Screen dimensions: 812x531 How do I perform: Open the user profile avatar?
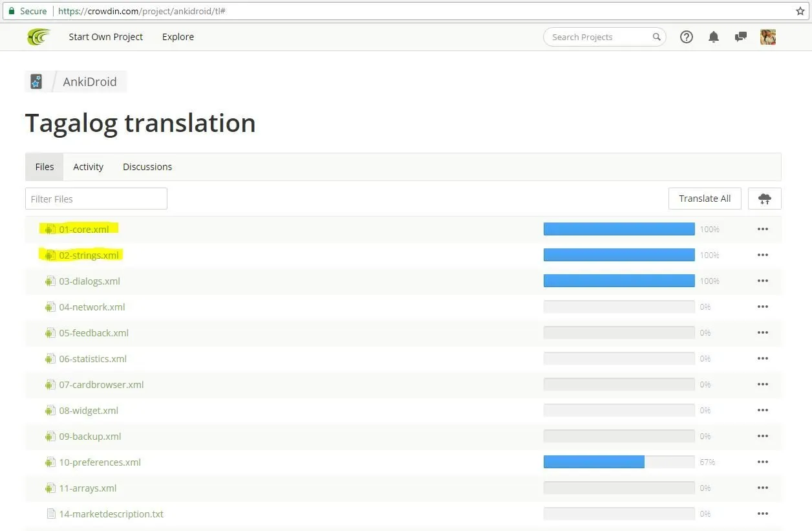tap(768, 37)
